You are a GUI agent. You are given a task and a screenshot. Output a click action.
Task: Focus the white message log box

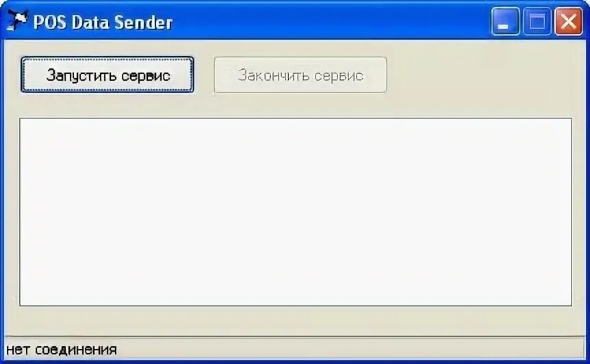(296, 212)
